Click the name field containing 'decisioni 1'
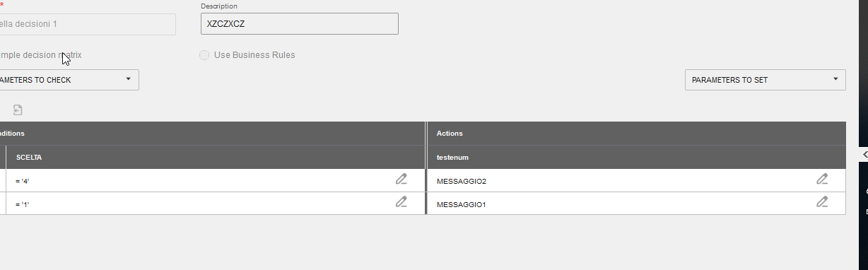 (88, 24)
